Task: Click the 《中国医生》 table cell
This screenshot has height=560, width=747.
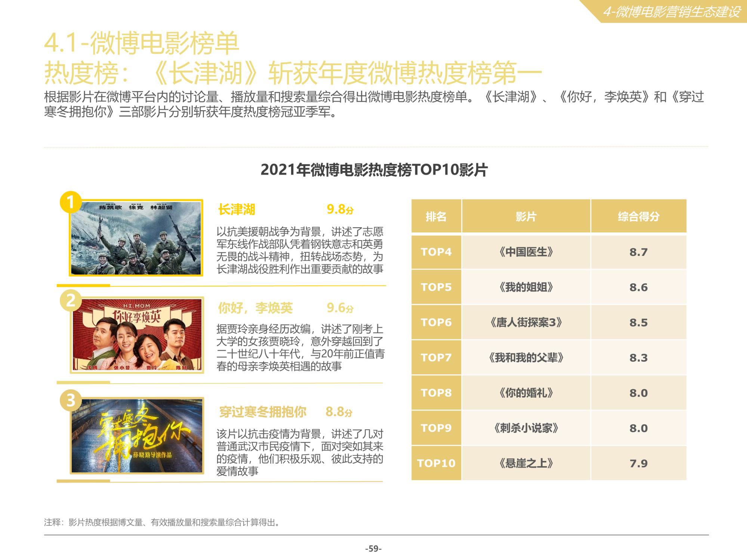Action: tap(526, 252)
